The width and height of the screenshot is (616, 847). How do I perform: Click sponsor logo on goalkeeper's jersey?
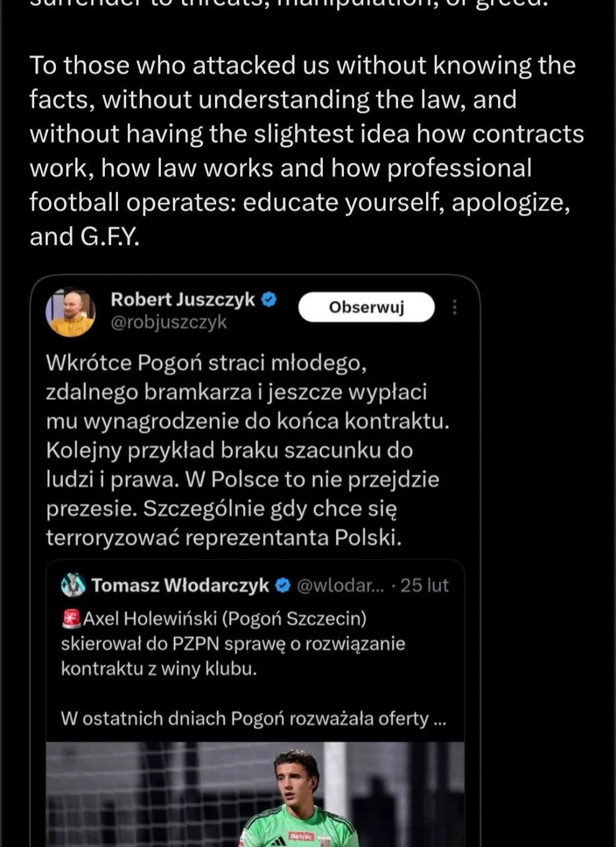click(x=302, y=837)
